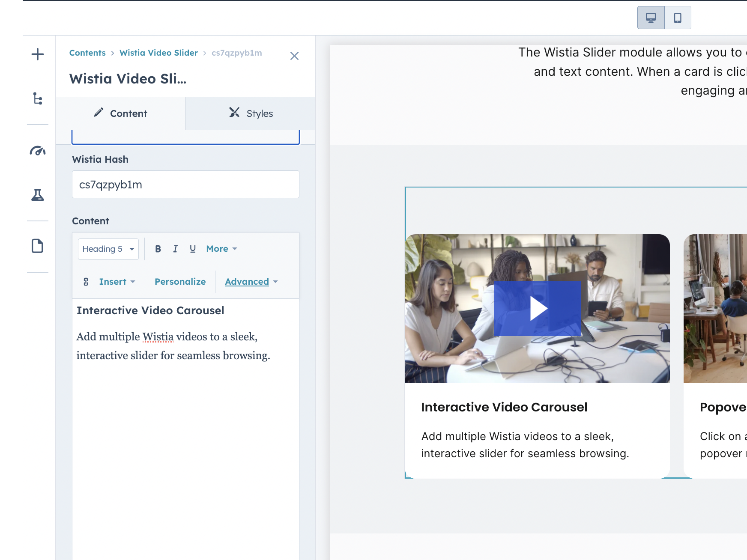Screen dimensions: 747x560
Task: Click the Personalize button
Action: click(180, 282)
